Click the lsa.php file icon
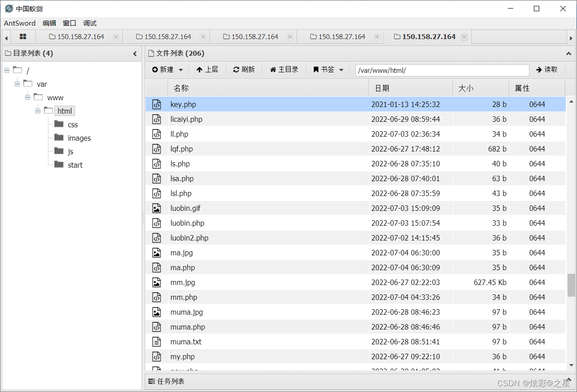Screen dimensions: 577x392 (x=156, y=178)
